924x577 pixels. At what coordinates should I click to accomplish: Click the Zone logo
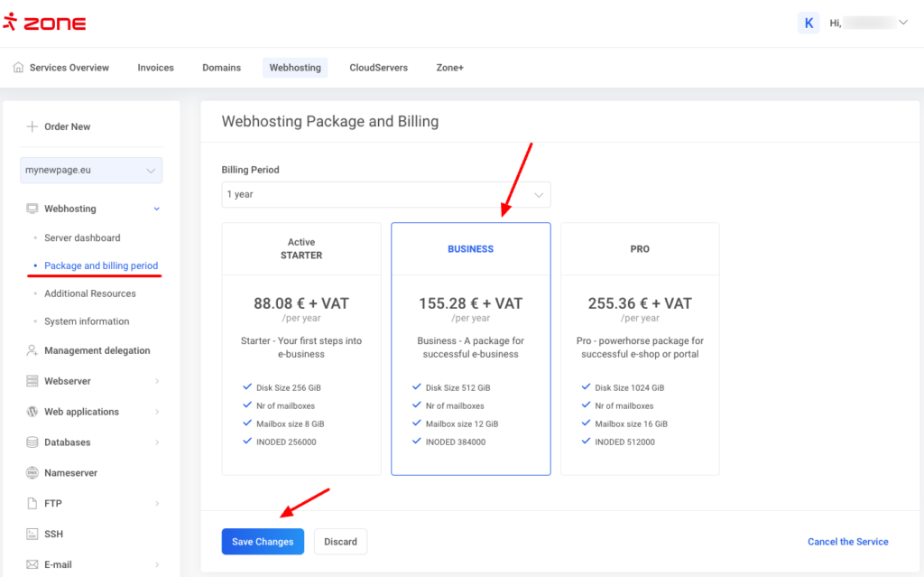point(44,23)
